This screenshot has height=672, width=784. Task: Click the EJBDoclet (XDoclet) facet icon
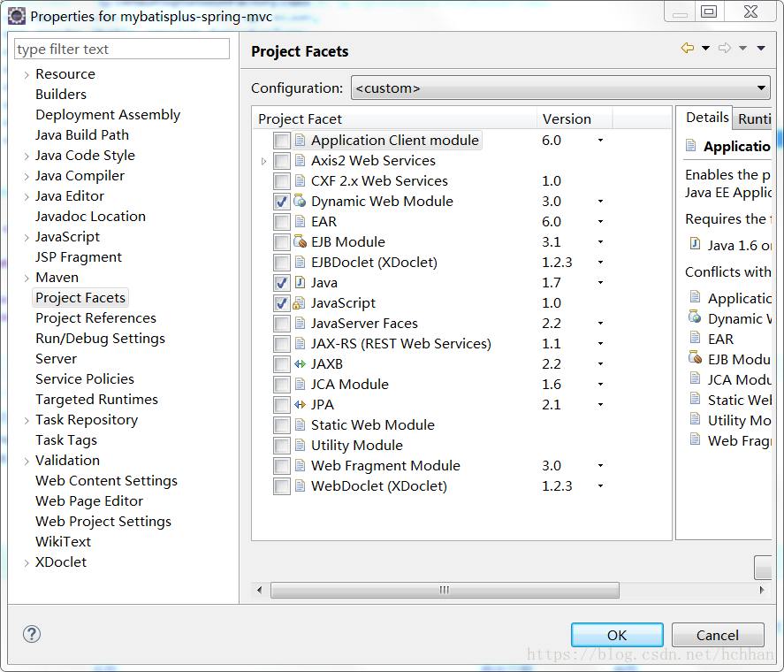click(300, 263)
